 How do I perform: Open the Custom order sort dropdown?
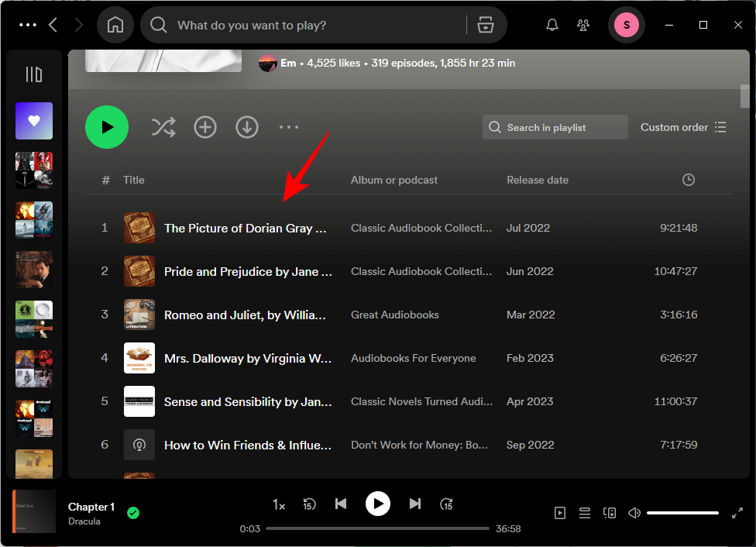[683, 127]
